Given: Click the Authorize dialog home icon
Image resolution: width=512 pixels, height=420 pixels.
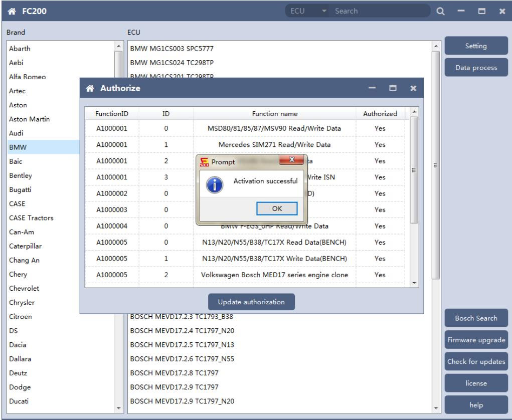Looking at the screenshot, I should [x=90, y=88].
